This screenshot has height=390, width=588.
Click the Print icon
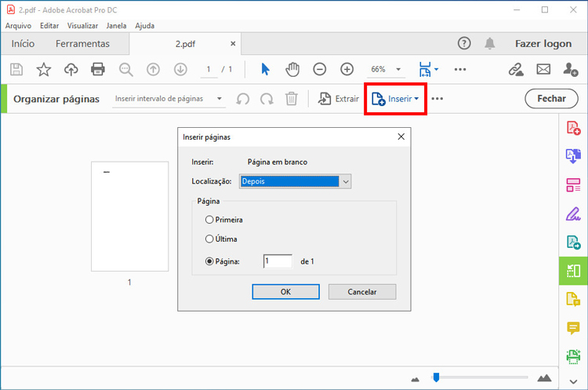(98, 69)
